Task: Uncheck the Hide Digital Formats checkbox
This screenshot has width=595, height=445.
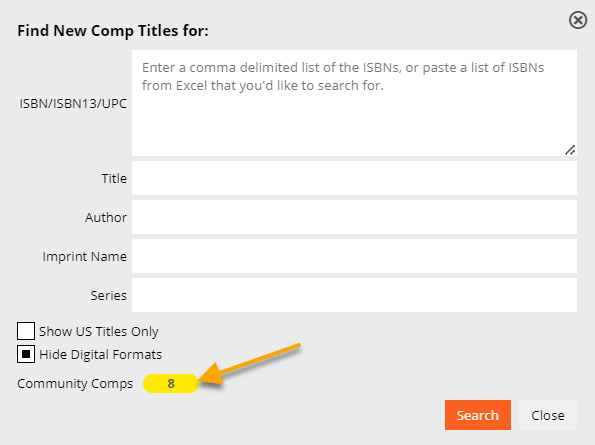Action: [x=26, y=354]
